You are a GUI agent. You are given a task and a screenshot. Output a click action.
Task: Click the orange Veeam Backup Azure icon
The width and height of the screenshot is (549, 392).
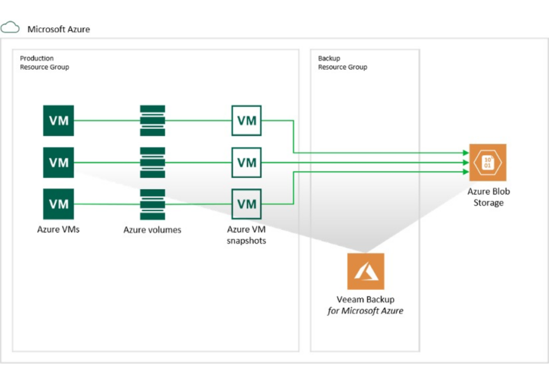[366, 271]
